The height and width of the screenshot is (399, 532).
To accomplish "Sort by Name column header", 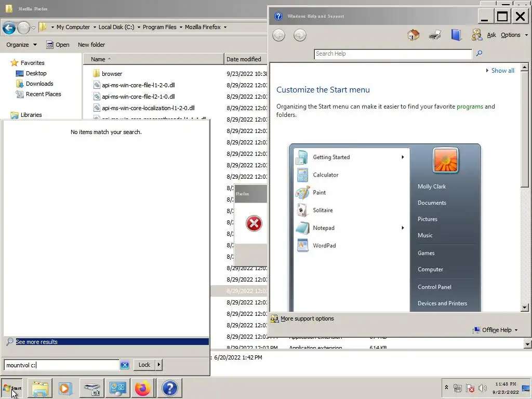I will click(x=153, y=59).
